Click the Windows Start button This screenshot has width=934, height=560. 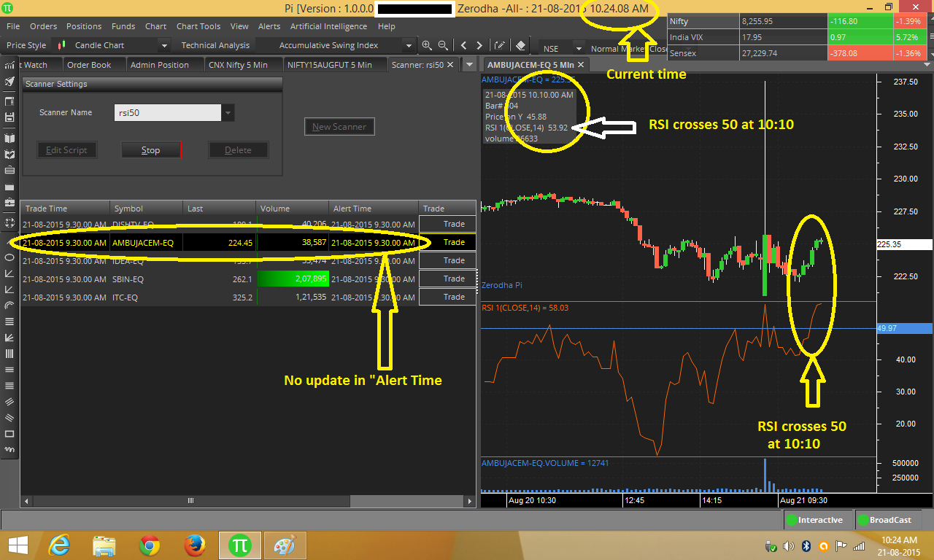tap(18, 545)
